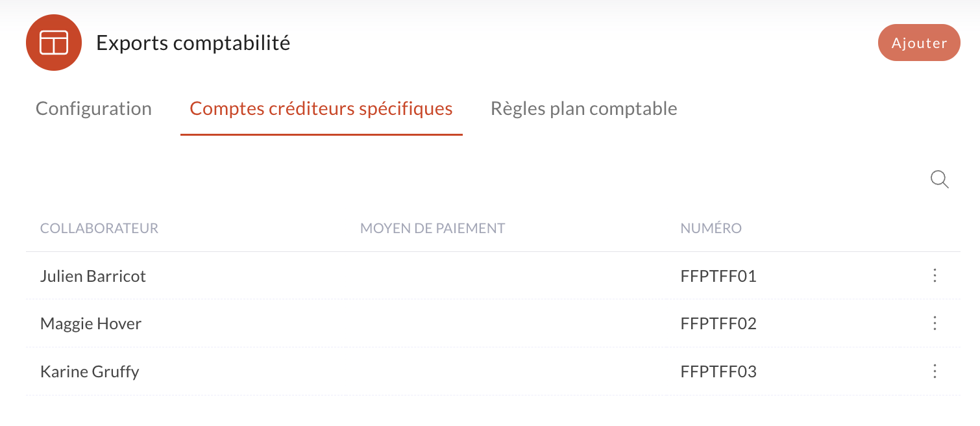Switch to the Configuration tab
The height and width of the screenshot is (426, 980).
pos(93,108)
